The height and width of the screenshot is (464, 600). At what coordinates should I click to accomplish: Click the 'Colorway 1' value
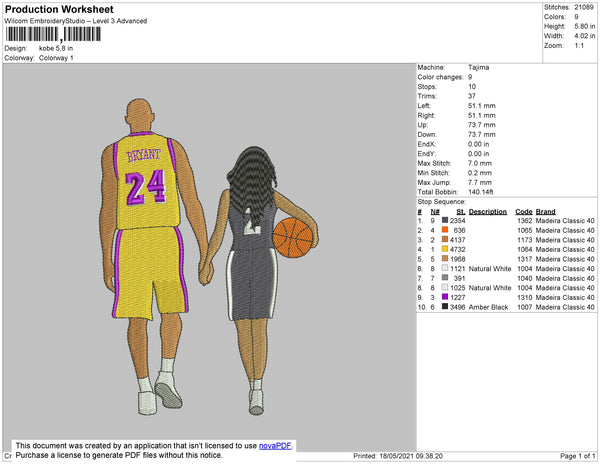tap(56, 58)
